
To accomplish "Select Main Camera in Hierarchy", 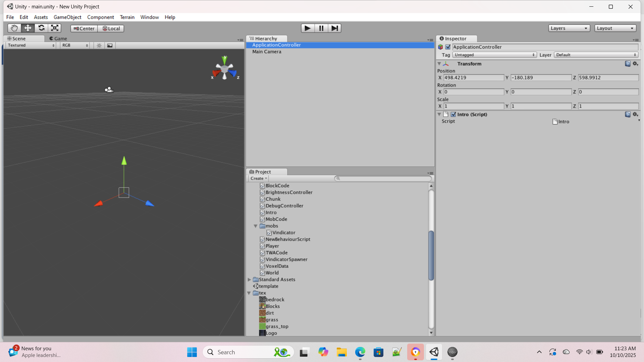I will [x=340, y=52].
